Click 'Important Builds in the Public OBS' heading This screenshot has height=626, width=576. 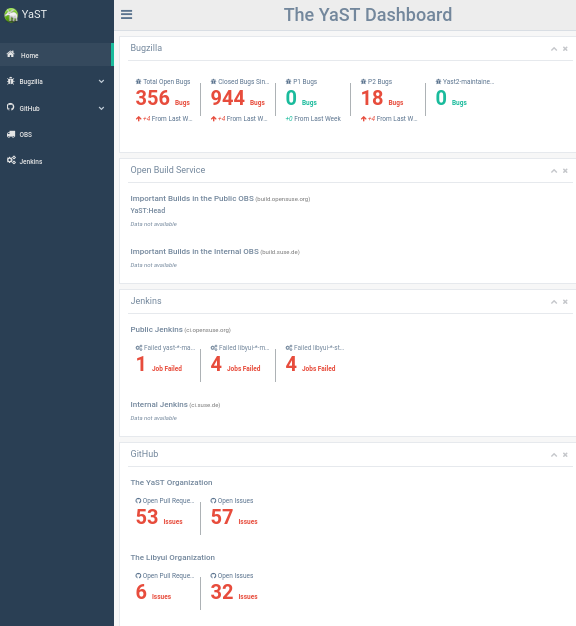[x=192, y=198]
